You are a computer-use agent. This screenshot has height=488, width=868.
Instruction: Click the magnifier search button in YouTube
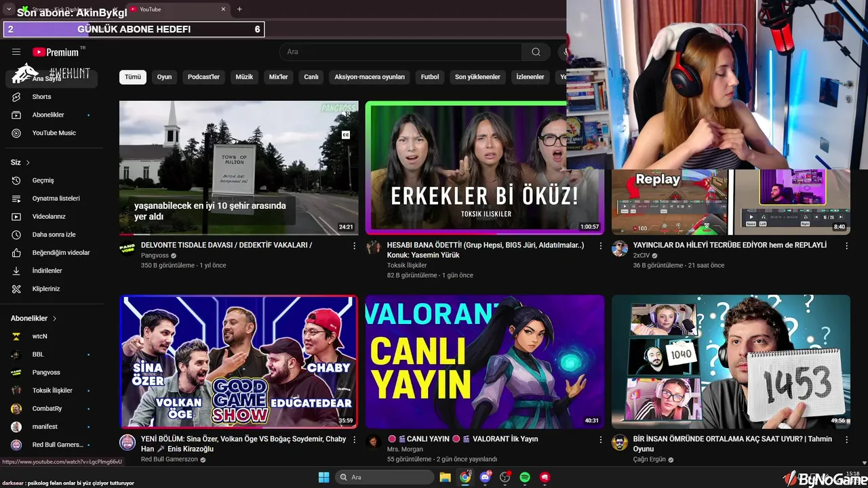536,52
